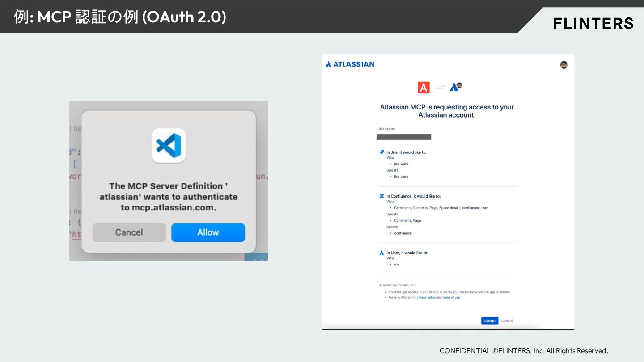Expand Confluence View 'Comments, Contents, Page' row
Viewport: 644px width, 362px height.
439,208
